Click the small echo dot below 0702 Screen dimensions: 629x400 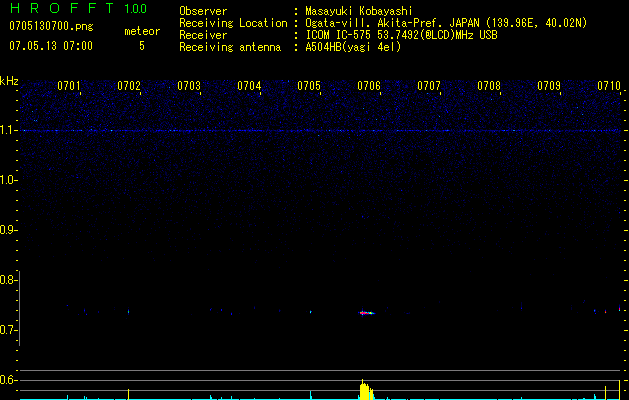pyautogui.click(x=128, y=311)
